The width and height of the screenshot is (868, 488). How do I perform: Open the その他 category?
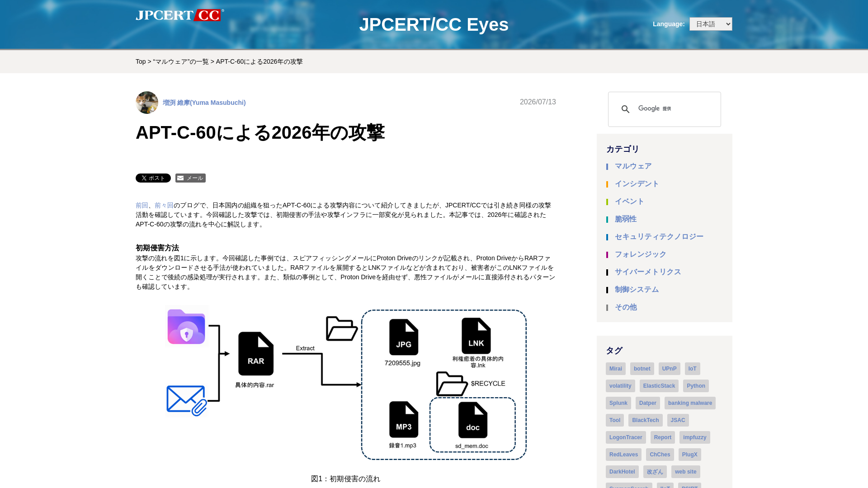pyautogui.click(x=626, y=307)
